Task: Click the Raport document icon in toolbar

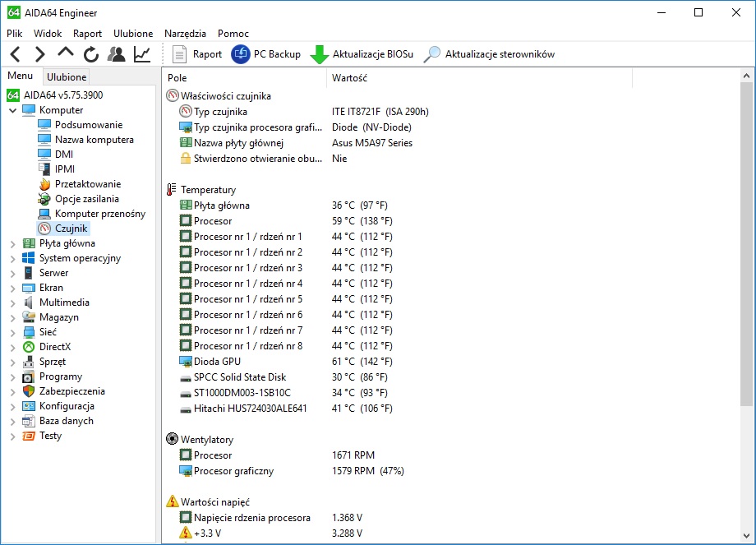Action: coord(179,54)
